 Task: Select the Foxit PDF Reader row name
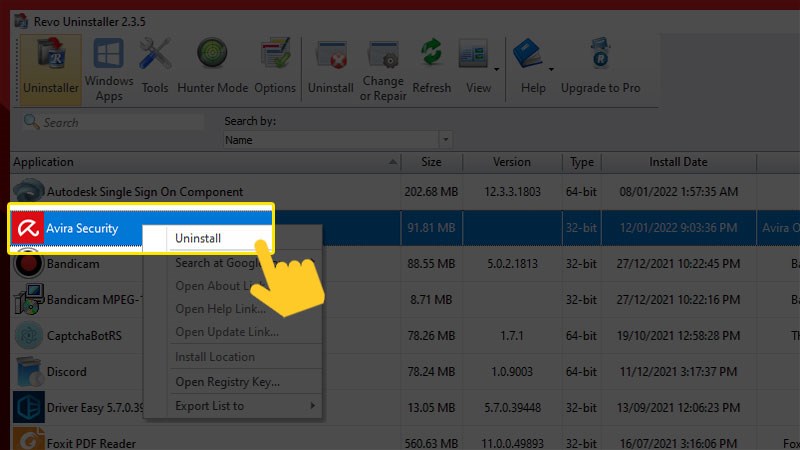(x=91, y=443)
